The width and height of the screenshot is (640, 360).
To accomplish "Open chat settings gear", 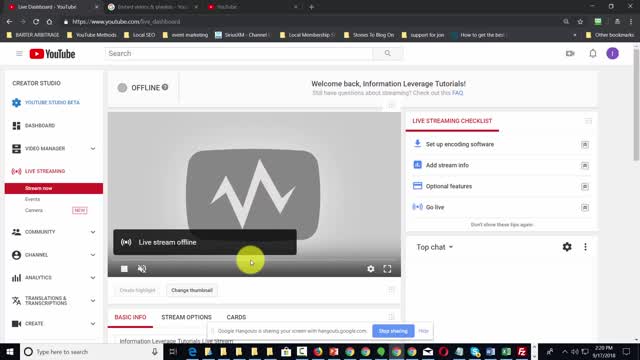I will point(567,247).
